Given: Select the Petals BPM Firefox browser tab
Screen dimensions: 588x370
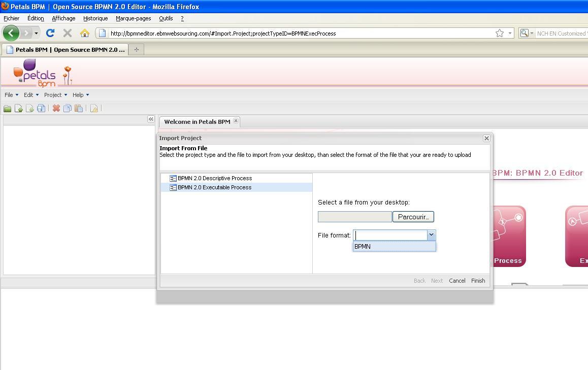Looking at the screenshot, I should [66, 49].
